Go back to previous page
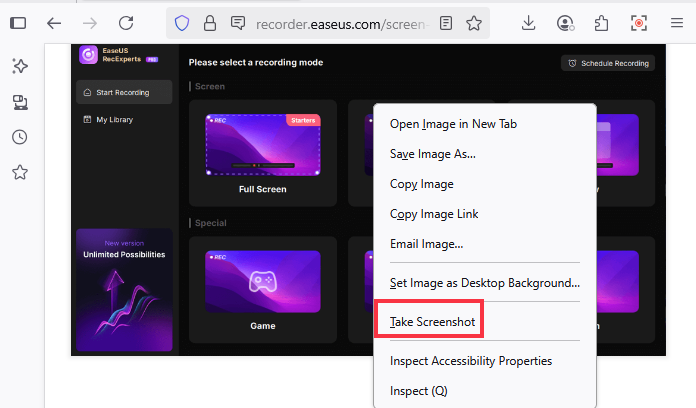Image resolution: width=696 pixels, height=408 pixels. 54,23
